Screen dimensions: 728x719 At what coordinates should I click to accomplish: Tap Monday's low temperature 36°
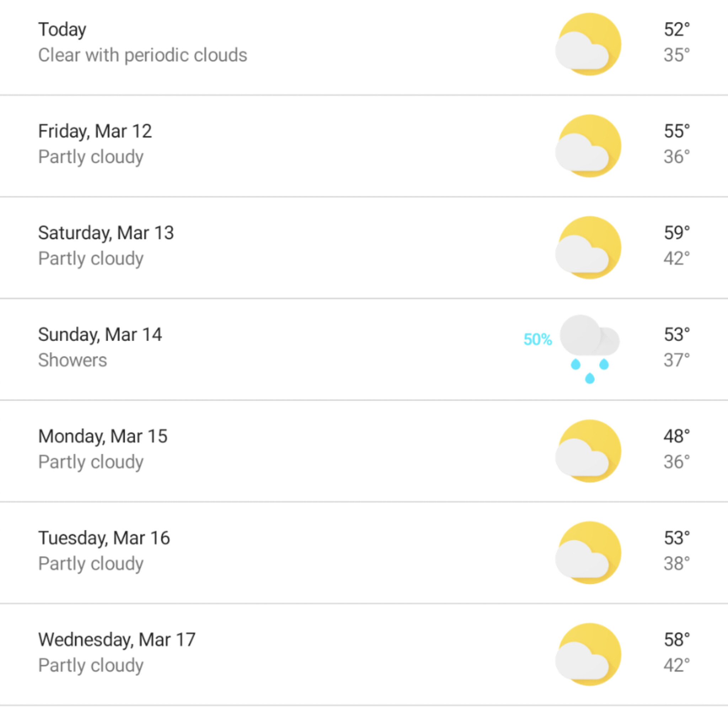(x=677, y=462)
